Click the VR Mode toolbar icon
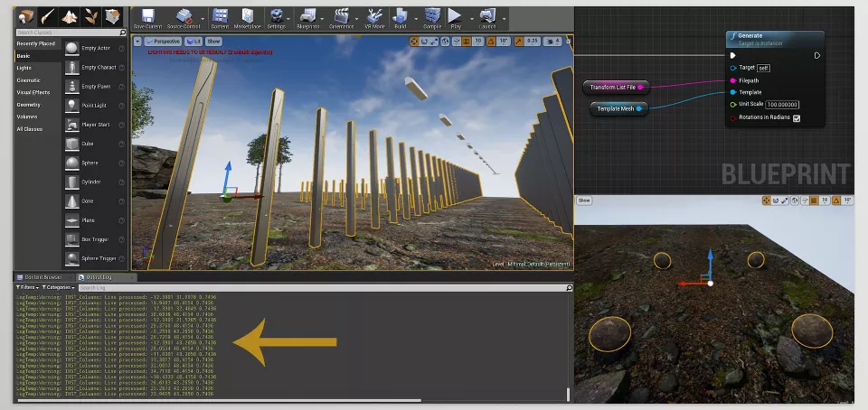868x410 pixels. tap(374, 16)
